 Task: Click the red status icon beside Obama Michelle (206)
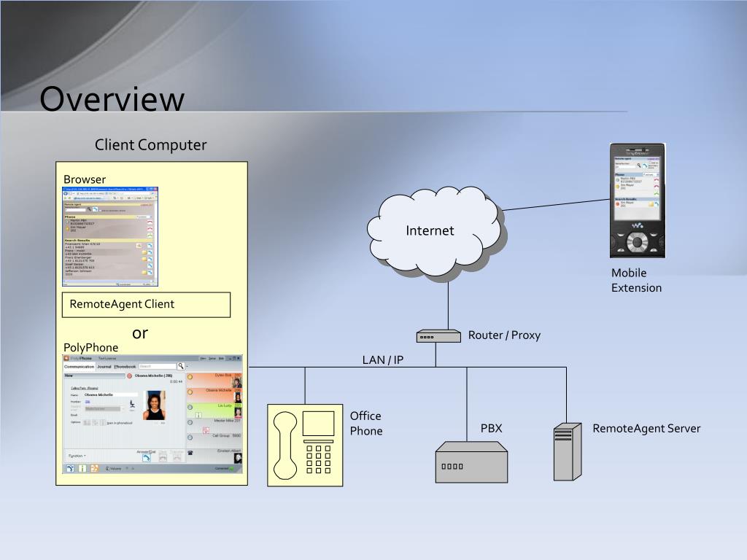click(130, 376)
